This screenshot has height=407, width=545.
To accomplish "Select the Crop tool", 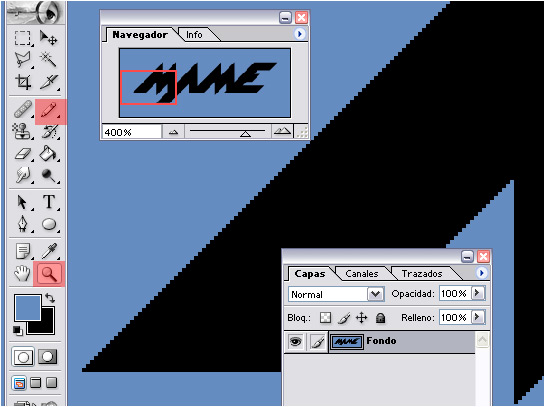I will tap(23, 82).
